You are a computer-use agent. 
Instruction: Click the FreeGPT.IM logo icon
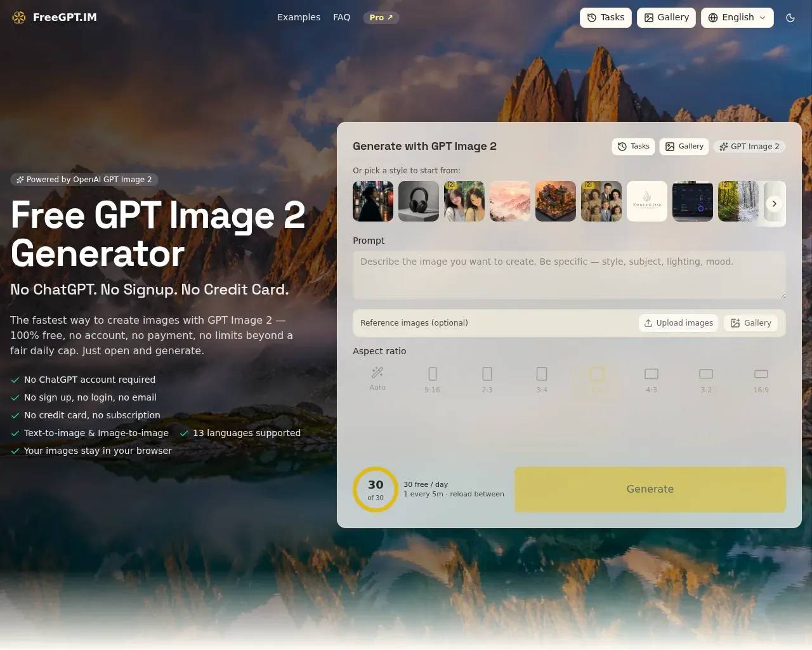point(19,18)
